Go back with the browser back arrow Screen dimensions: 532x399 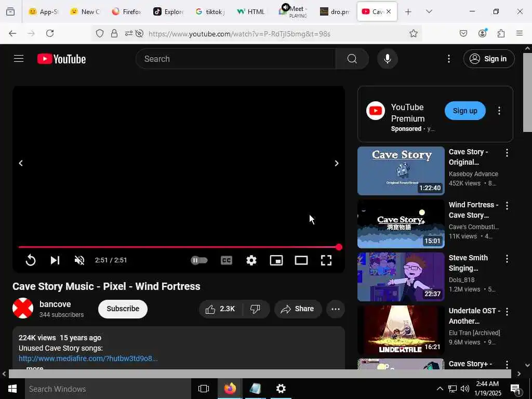[12, 33]
